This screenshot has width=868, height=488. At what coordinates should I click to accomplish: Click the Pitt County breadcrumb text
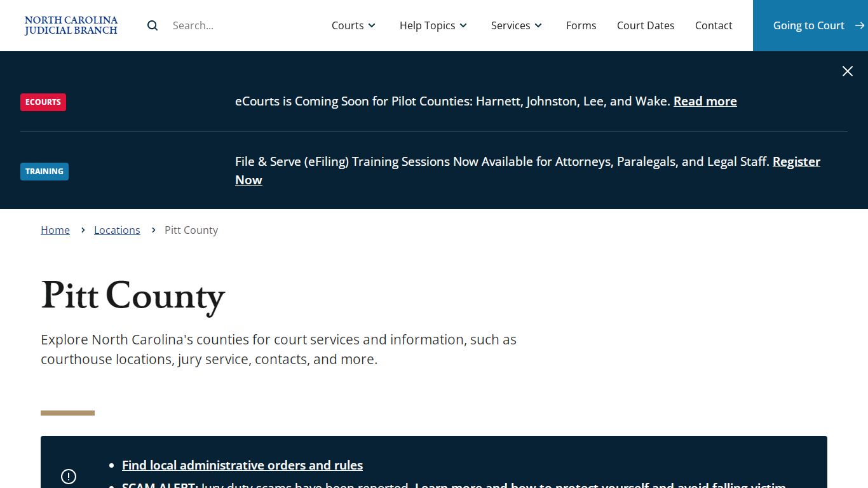pos(191,230)
